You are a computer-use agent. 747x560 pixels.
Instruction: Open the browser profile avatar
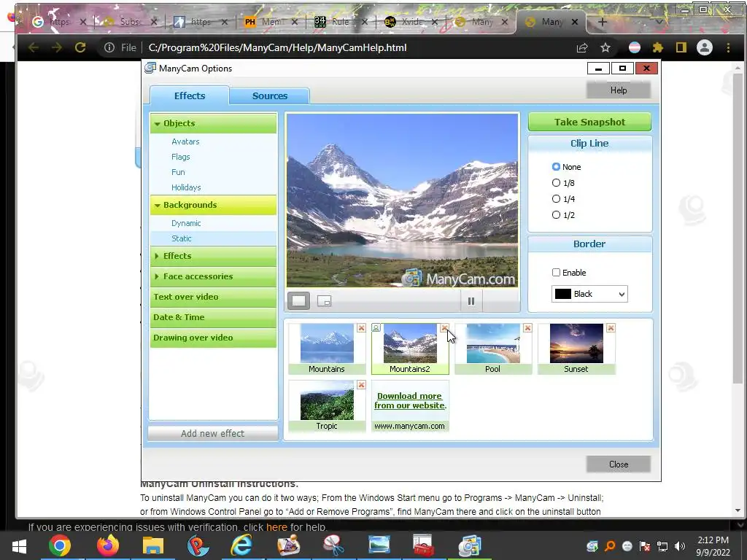[705, 47]
